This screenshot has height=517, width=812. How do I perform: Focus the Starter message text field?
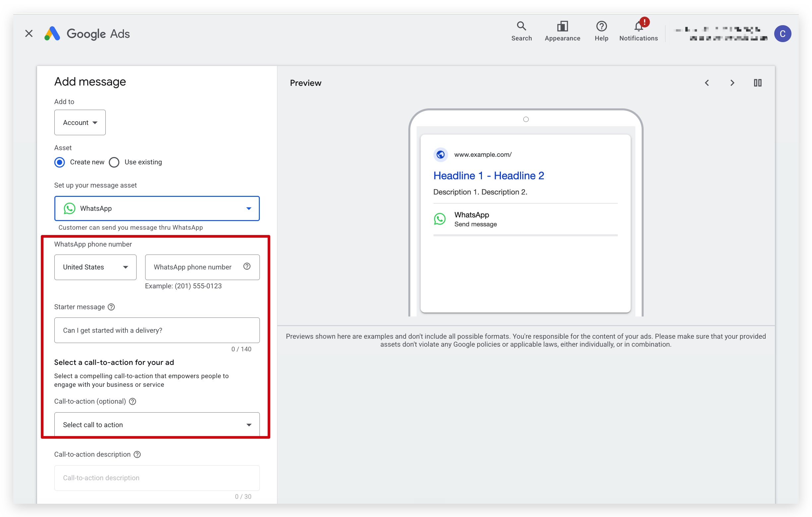[157, 330]
